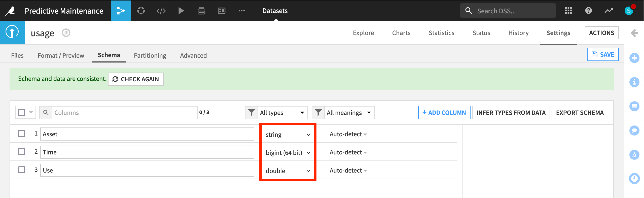Open Auto-detect meaning dropdown for Use
This screenshot has width=644, height=198.
[x=348, y=170]
